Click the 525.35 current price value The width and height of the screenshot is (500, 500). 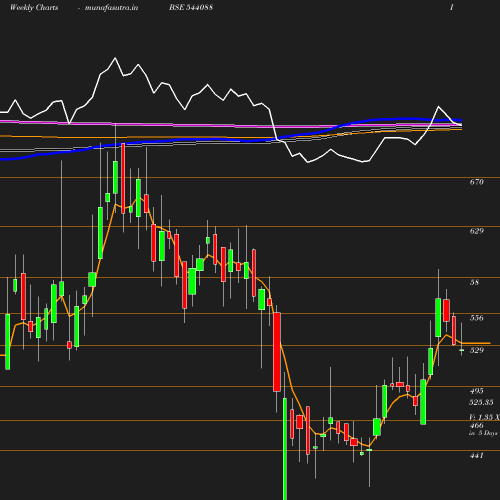click(x=481, y=402)
